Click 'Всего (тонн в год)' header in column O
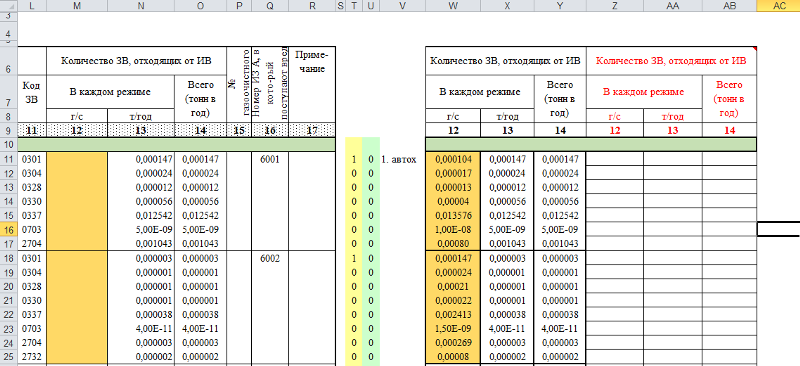This screenshot has height=366, width=800. click(200, 99)
